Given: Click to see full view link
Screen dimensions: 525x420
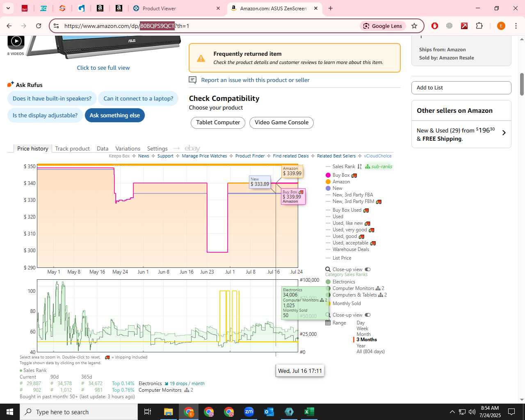Looking at the screenshot, I should (103, 68).
